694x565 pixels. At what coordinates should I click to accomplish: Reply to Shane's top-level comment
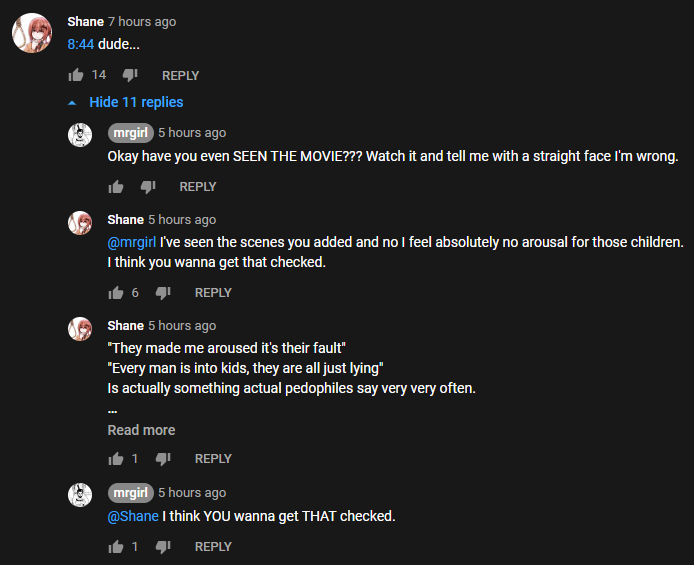click(180, 75)
